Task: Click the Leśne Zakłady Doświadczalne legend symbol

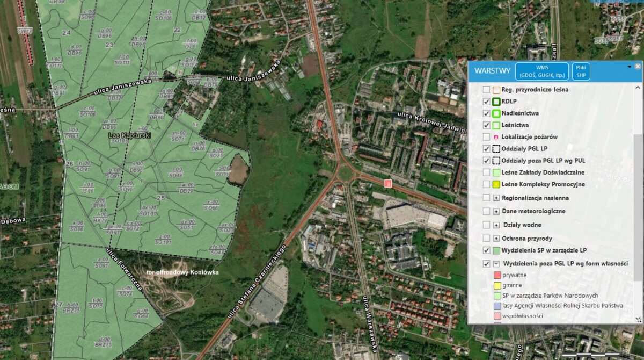Action: click(496, 172)
